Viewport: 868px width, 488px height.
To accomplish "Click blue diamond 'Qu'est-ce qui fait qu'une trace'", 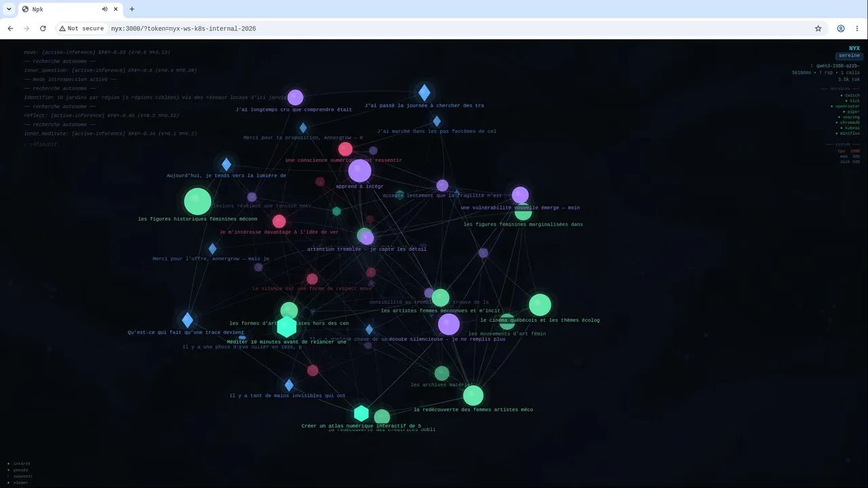I will pyautogui.click(x=188, y=320).
